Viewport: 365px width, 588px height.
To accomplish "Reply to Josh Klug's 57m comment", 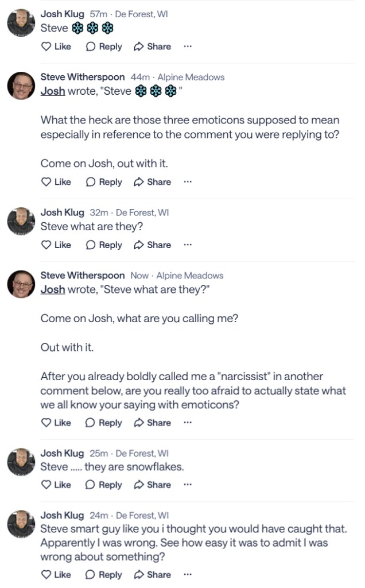I will point(104,47).
